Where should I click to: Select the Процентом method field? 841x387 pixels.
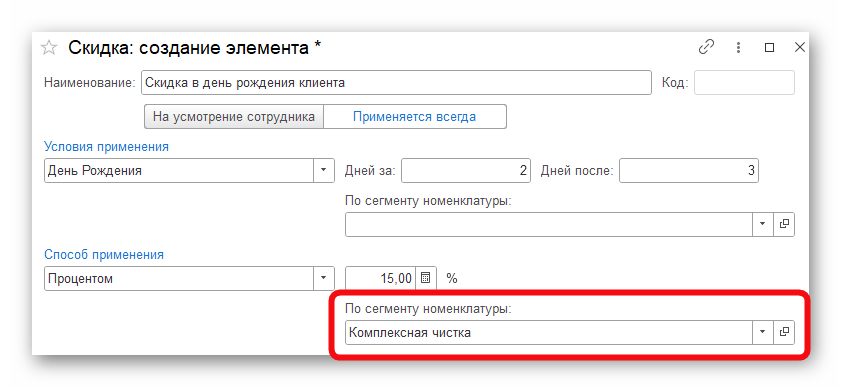(x=179, y=278)
